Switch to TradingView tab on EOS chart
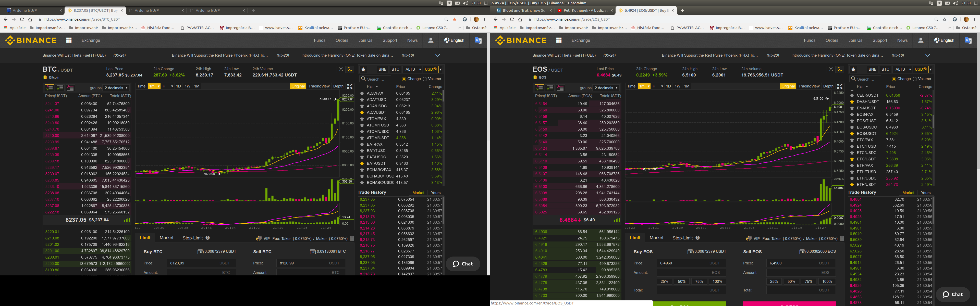The width and height of the screenshot is (980, 306). click(809, 86)
